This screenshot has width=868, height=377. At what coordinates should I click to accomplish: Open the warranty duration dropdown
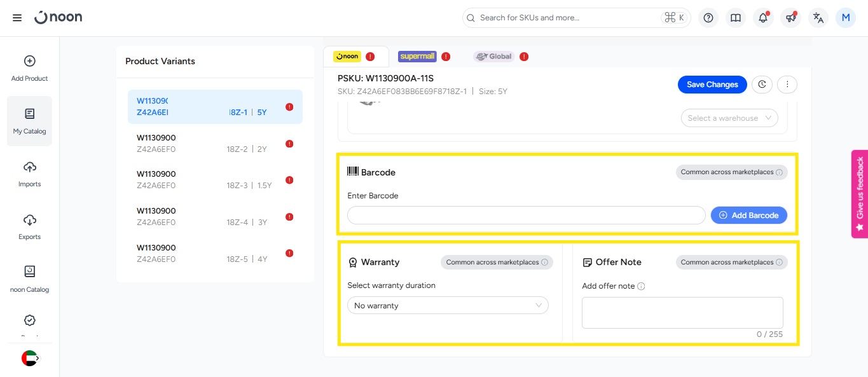click(x=448, y=306)
